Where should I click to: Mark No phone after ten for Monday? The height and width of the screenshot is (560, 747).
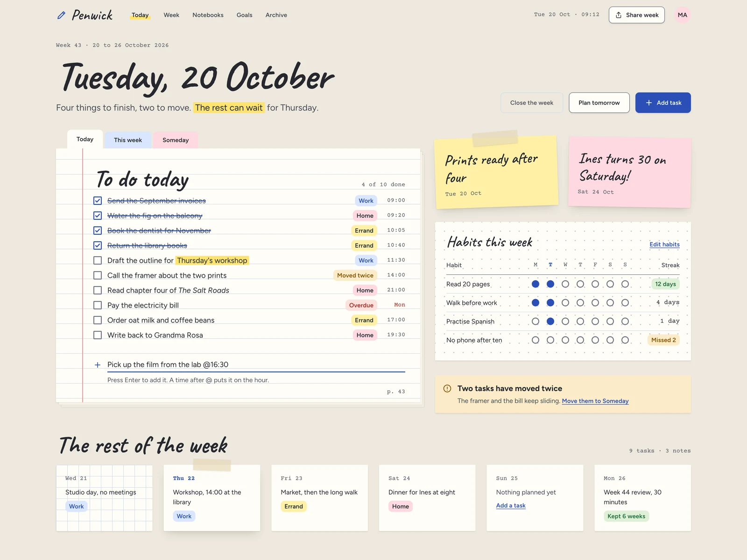click(536, 340)
